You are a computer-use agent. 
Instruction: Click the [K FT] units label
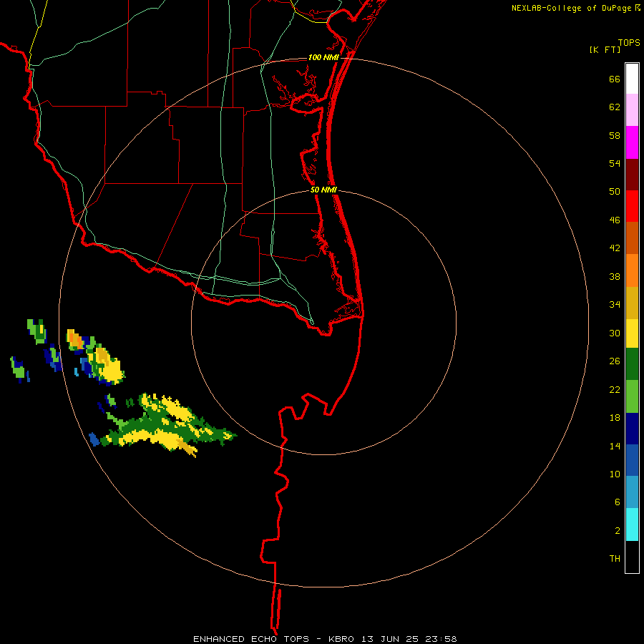coord(605,49)
